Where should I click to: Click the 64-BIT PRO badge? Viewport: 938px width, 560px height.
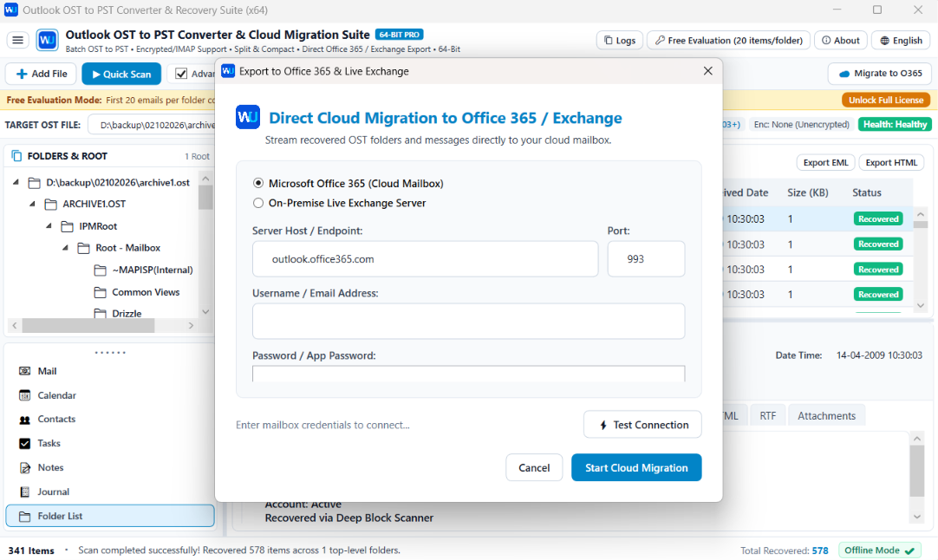coord(399,35)
